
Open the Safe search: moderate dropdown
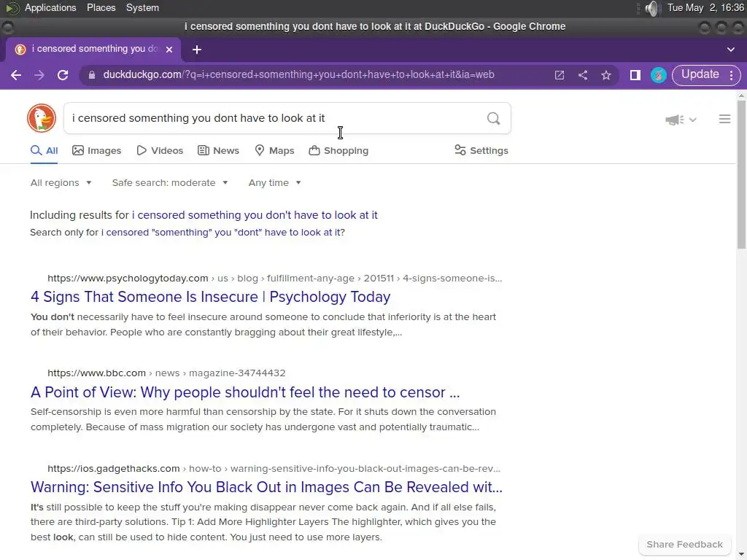point(169,183)
